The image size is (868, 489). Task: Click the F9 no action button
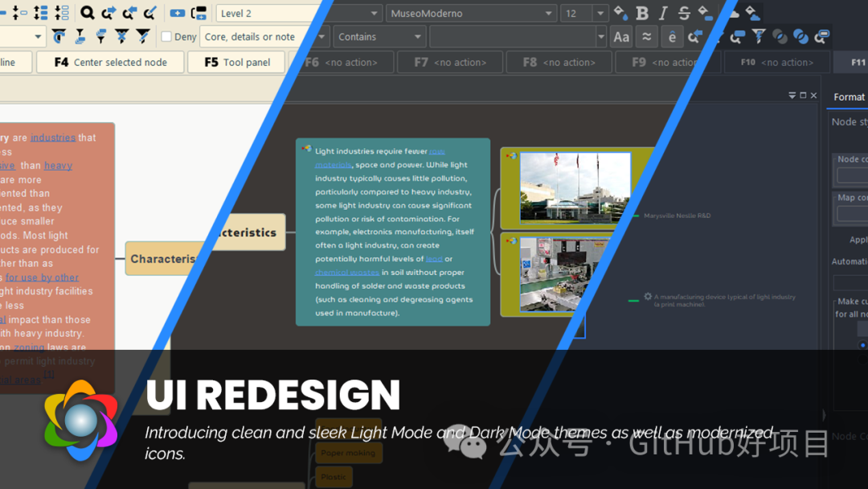pyautogui.click(x=668, y=62)
